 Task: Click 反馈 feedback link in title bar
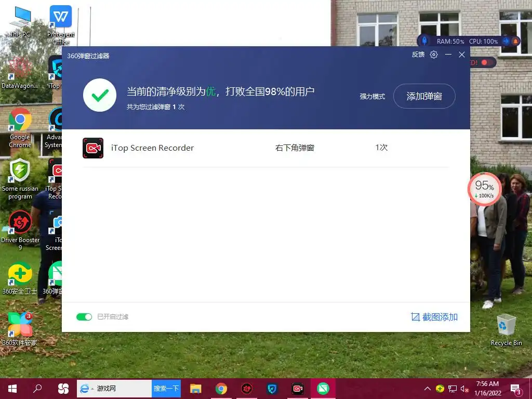(418, 55)
